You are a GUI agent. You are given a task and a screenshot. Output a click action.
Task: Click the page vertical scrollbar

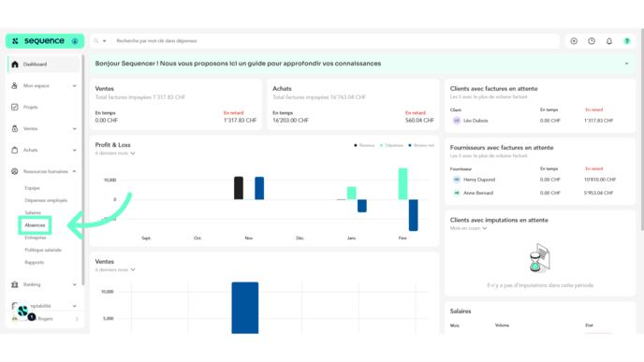click(x=642, y=129)
